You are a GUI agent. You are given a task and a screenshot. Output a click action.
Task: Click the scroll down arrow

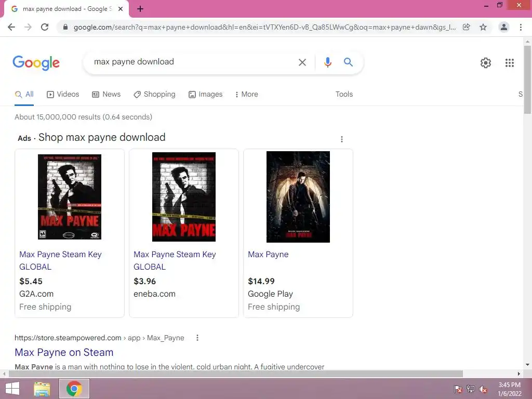click(x=527, y=365)
